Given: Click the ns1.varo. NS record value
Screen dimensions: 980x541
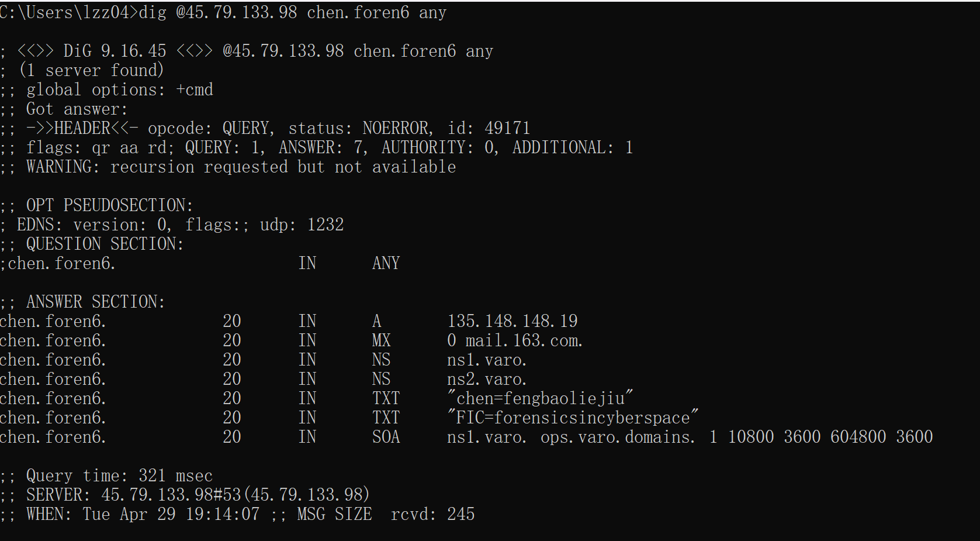Looking at the screenshot, I should (x=487, y=360).
